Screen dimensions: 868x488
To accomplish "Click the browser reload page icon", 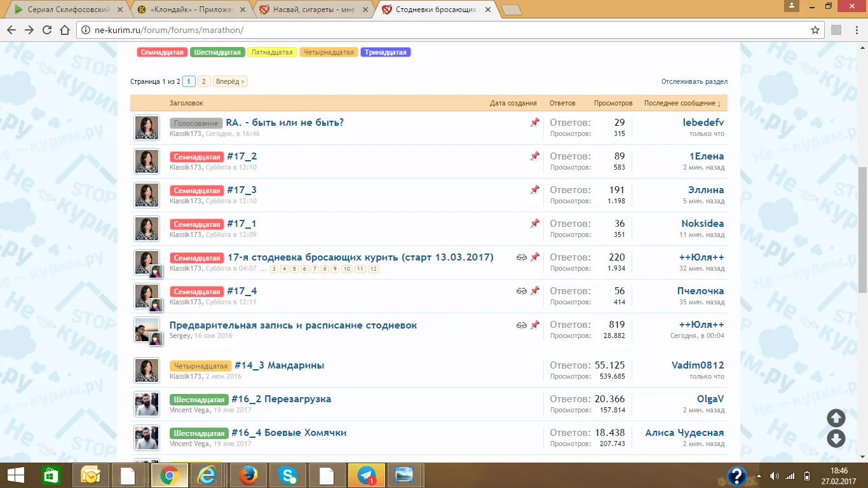I will pyautogui.click(x=47, y=30).
